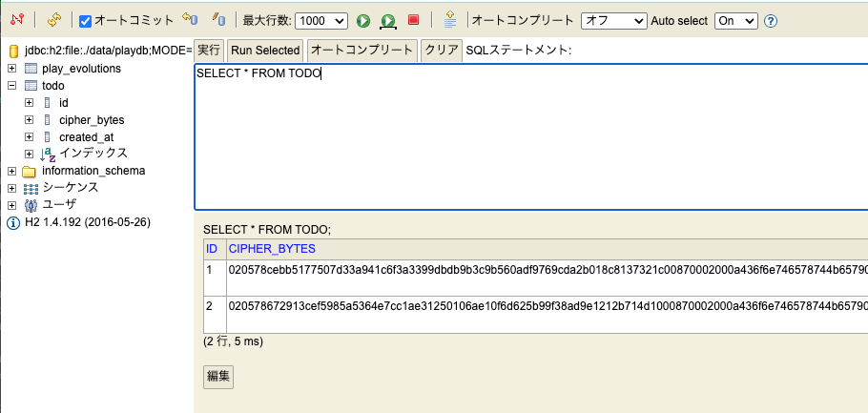This screenshot has height=413, width=868.
Task: Click the refresh icon in toolbar
Action: coord(53,20)
